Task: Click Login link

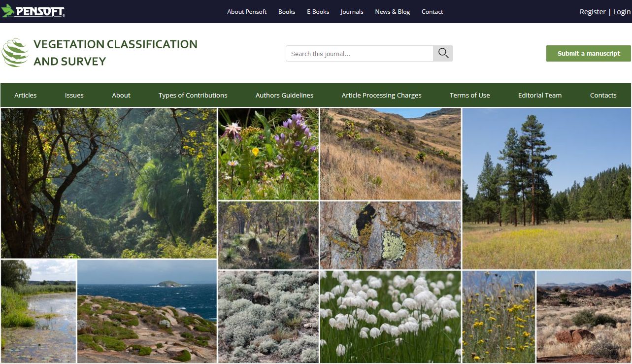Action: pos(622,12)
